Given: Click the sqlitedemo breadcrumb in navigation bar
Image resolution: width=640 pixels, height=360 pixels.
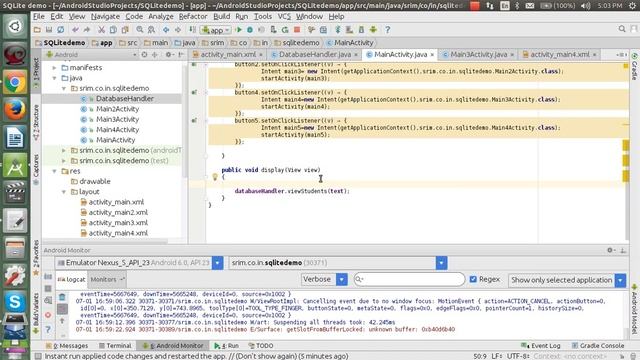Looking at the screenshot, I should click(x=297, y=42).
